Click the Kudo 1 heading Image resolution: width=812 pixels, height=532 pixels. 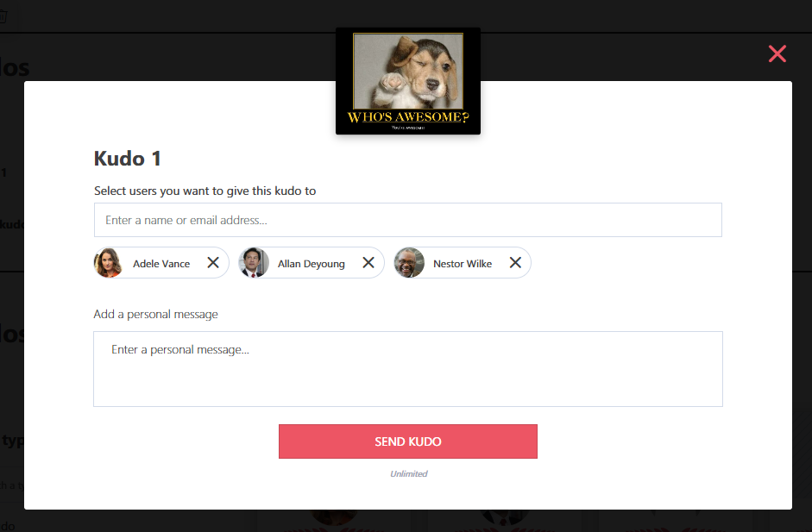pyautogui.click(x=128, y=159)
